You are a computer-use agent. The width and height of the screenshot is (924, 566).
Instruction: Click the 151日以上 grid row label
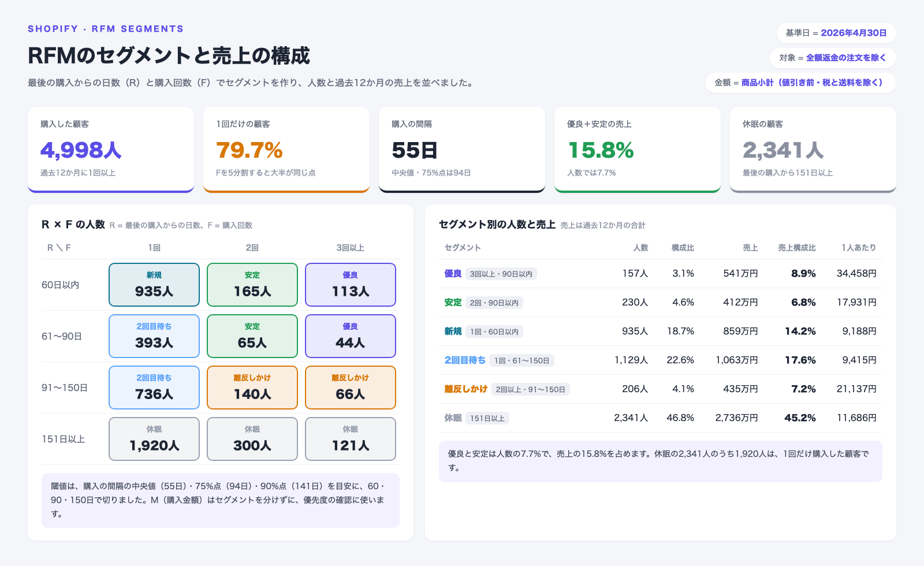[64, 439]
